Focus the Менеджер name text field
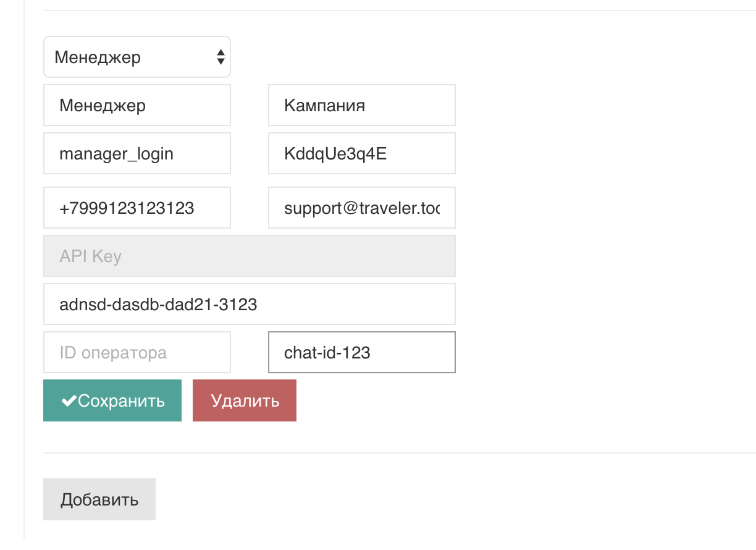Viewport: 756px width, 550px height. pyautogui.click(x=136, y=105)
